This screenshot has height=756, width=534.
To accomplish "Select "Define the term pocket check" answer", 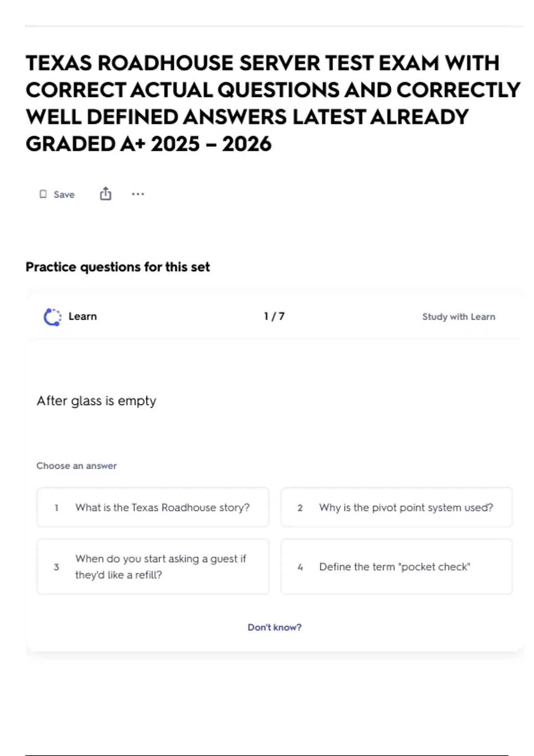I will [x=396, y=567].
